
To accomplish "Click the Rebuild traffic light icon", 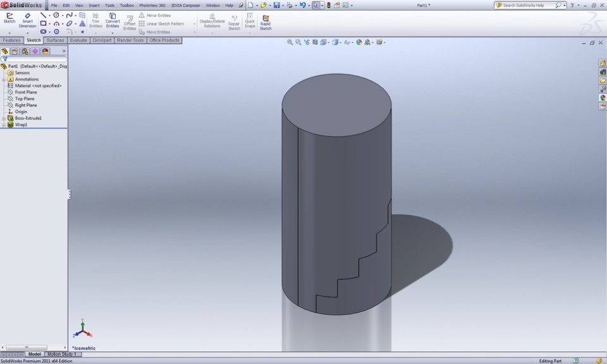I will 329,5.
